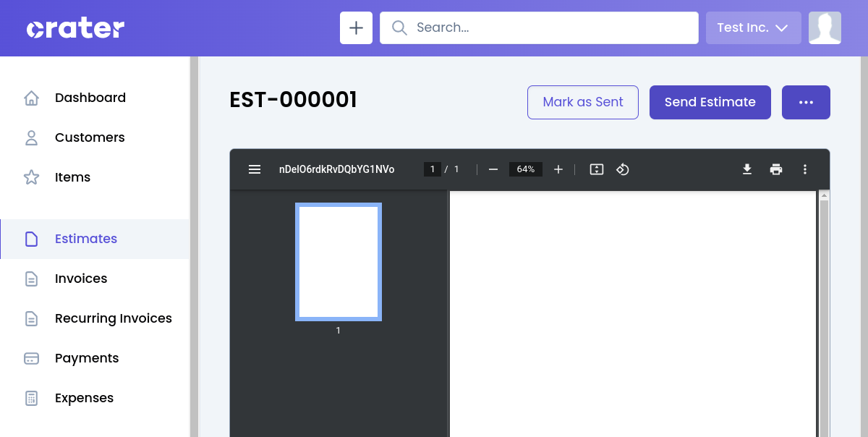
Task: Open the Invoices section
Action: pyautogui.click(x=95, y=279)
